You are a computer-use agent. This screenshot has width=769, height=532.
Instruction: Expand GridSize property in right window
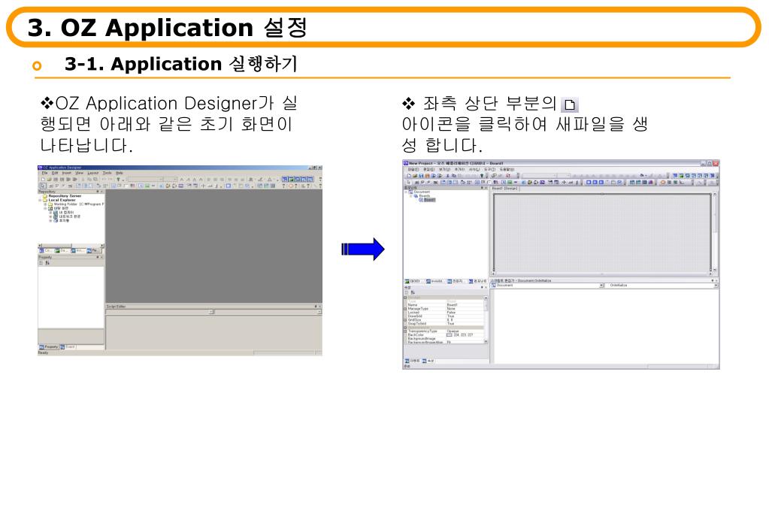pyautogui.click(x=405, y=319)
